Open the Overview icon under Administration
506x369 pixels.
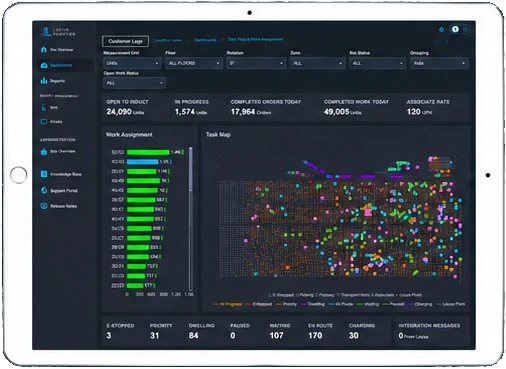44,151
